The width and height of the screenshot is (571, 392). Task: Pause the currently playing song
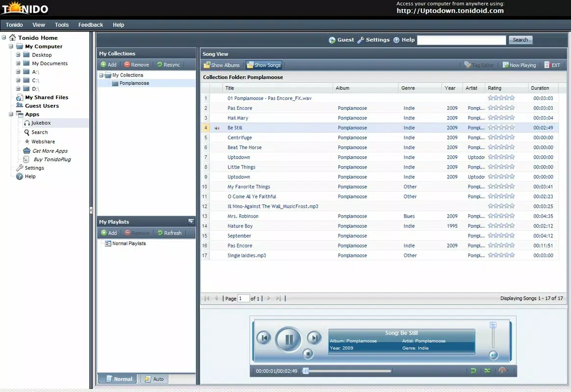point(288,339)
